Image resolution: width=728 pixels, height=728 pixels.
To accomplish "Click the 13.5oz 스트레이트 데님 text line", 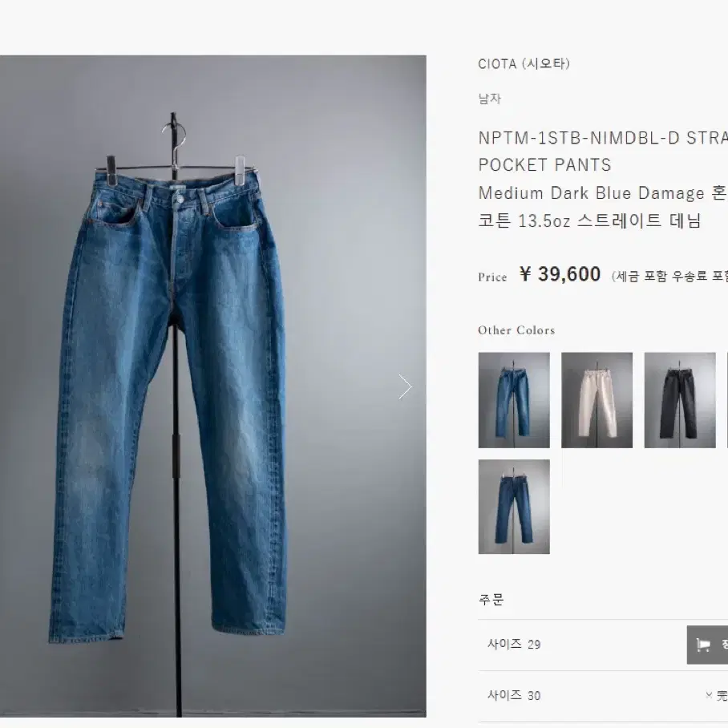I will coord(609,220).
